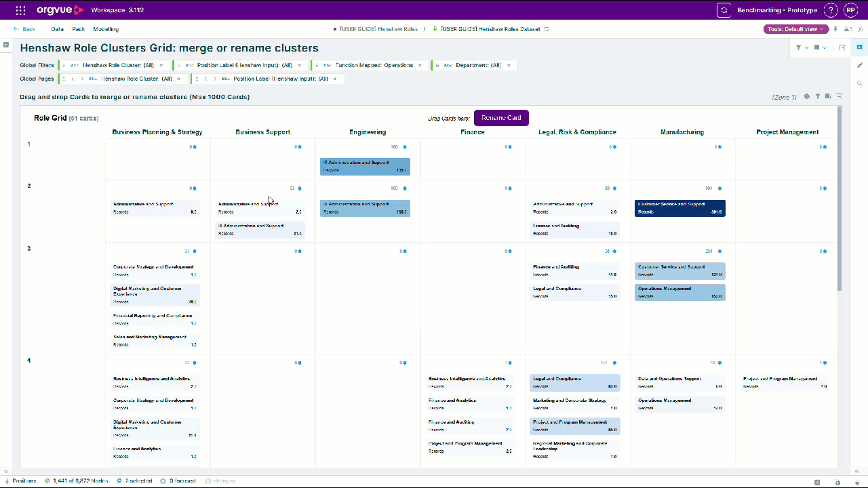This screenshot has width=868, height=488.
Task: Click the export icon in top filter panel
Action: [x=842, y=47]
